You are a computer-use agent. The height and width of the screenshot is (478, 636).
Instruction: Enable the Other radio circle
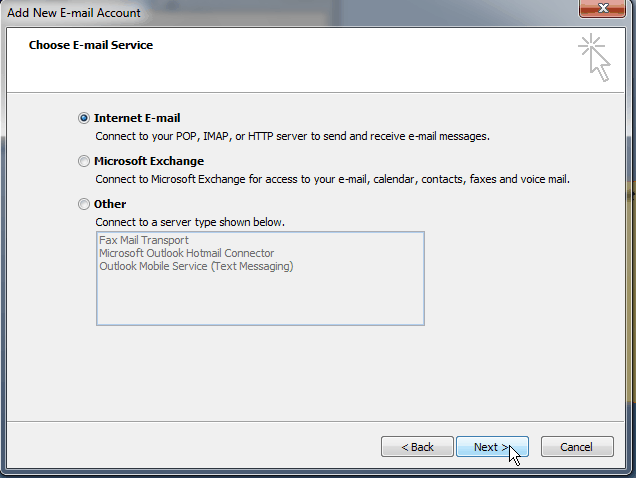84,204
